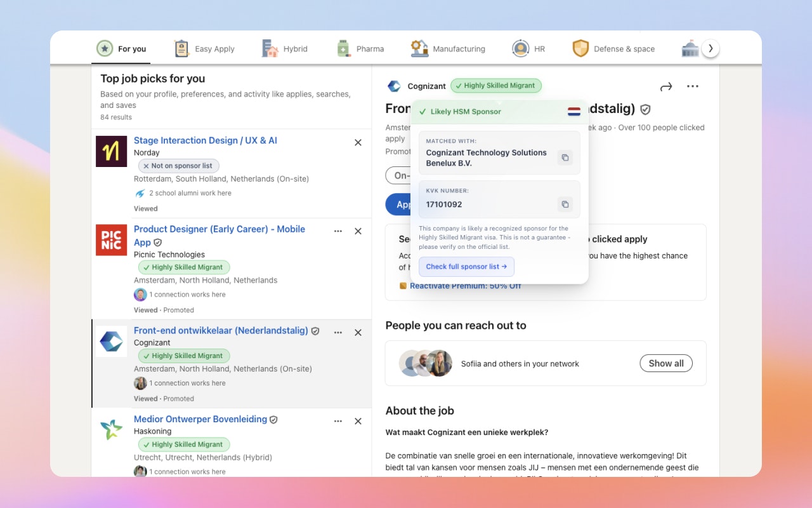The width and height of the screenshot is (812, 508).
Task: Click the verified badge beside Front-end ontwikkelaar
Action: click(315, 330)
